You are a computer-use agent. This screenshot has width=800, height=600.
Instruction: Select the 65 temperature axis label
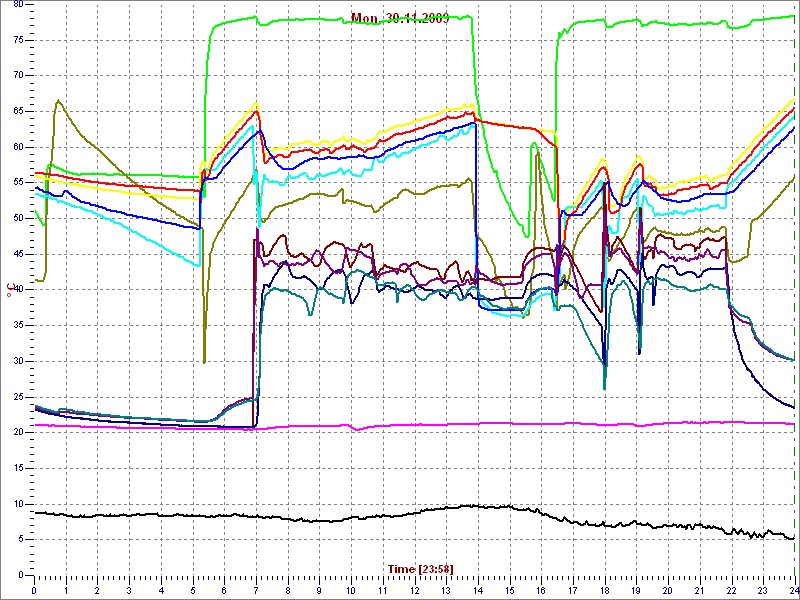tap(18, 111)
